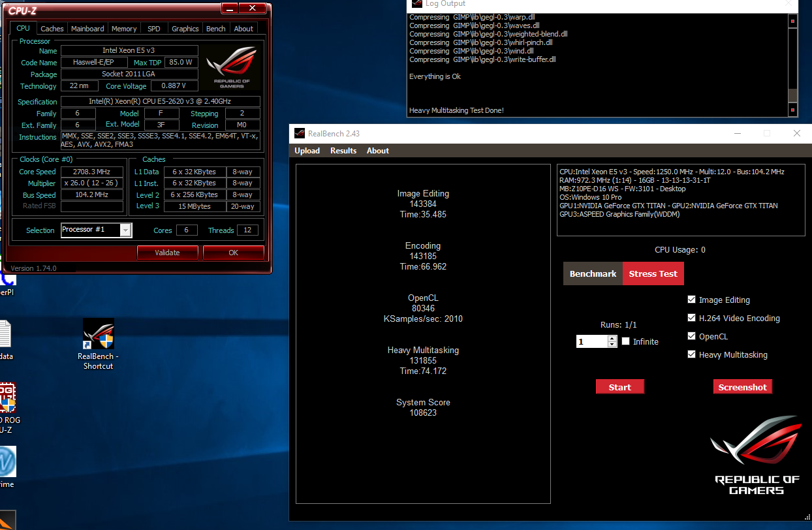
Task: Click the CPU Usage: 0 label
Action: [680, 249]
